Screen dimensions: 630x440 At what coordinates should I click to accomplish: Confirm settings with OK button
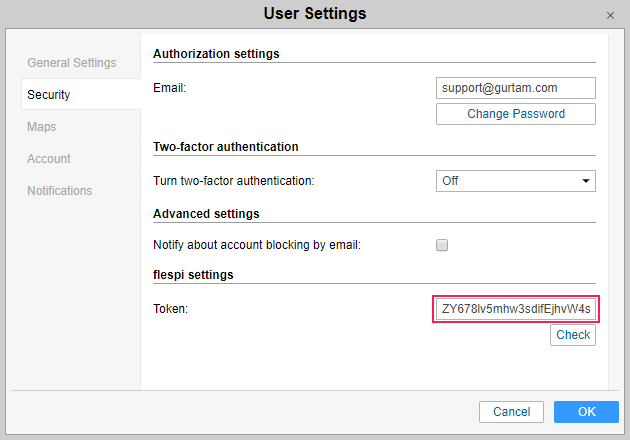tap(586, 412)
